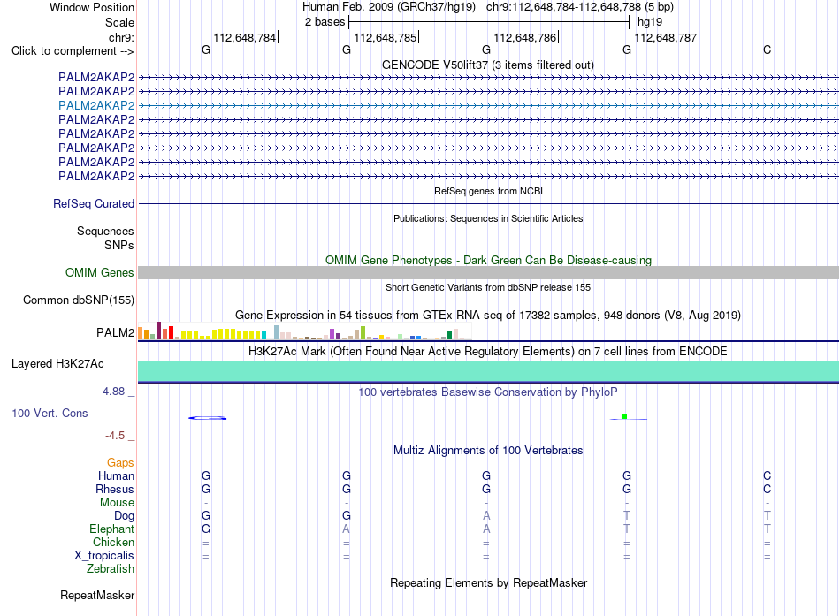Click the H3K27Ac Mark ENCODE title
This screenshot has height=616, width=840.
(x=488, y=352)
